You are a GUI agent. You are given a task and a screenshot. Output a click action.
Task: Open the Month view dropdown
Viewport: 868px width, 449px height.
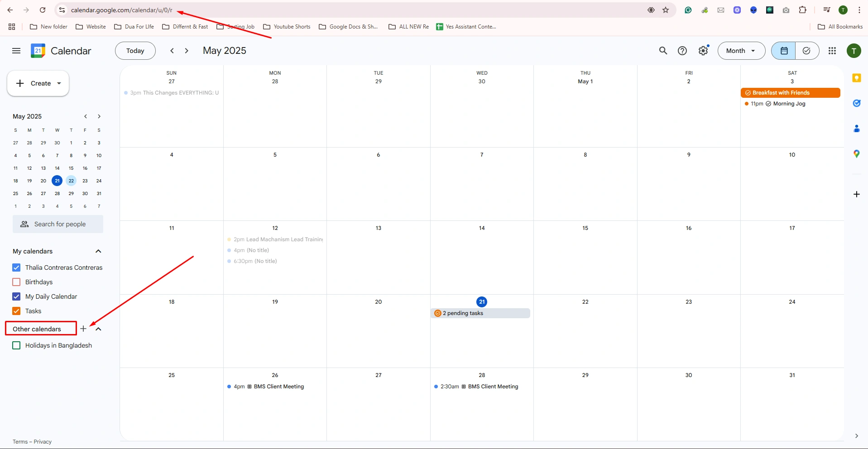[x=741, y=51]
